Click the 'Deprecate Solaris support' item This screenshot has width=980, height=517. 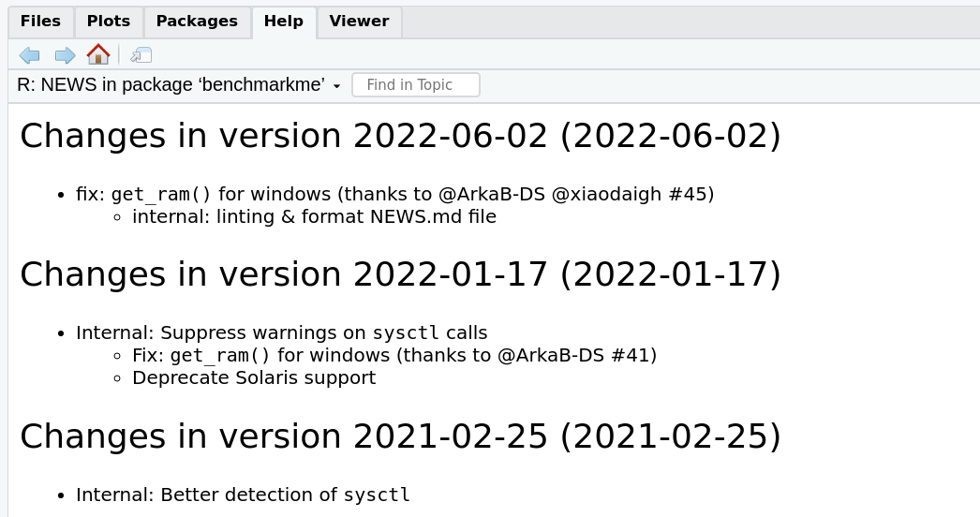click(x=255, y=378)
